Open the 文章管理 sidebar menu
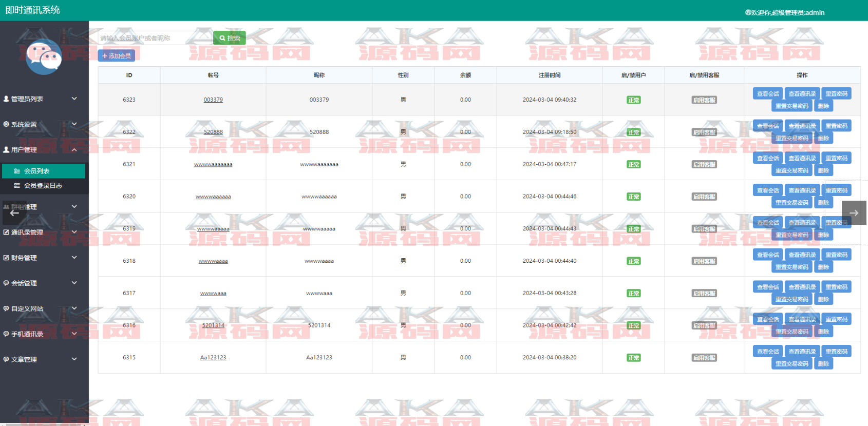 24,359
